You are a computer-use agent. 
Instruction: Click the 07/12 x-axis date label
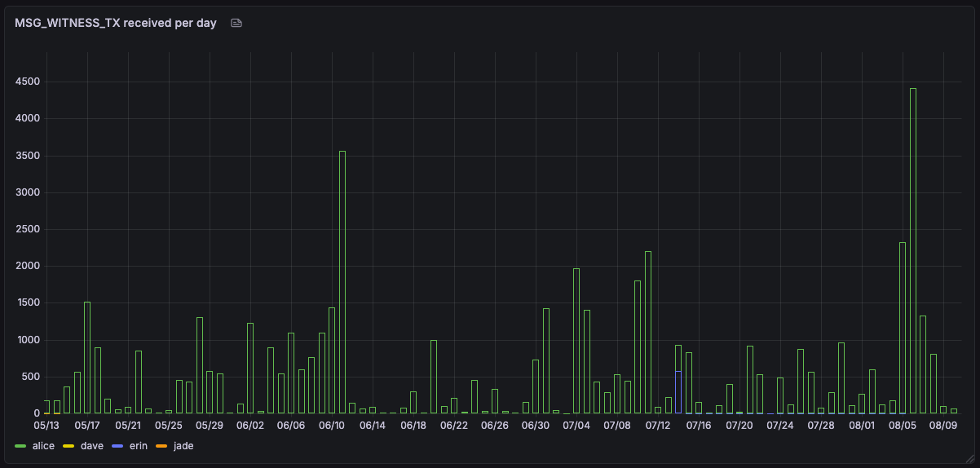[x=658, y=425]
